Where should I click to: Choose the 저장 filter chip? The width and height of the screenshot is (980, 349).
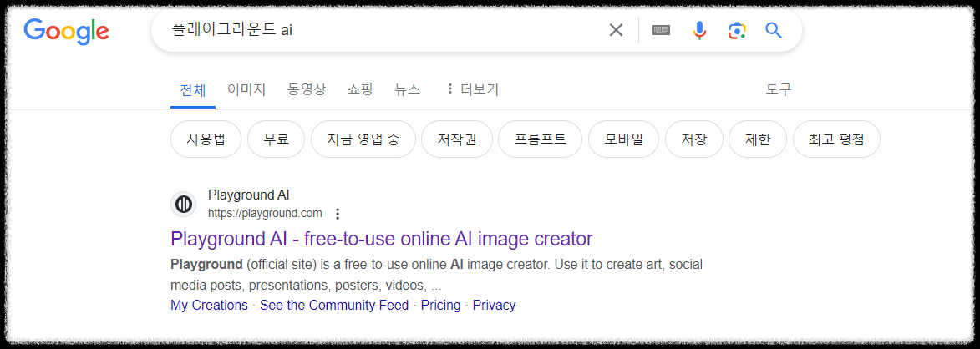[693, 139]
